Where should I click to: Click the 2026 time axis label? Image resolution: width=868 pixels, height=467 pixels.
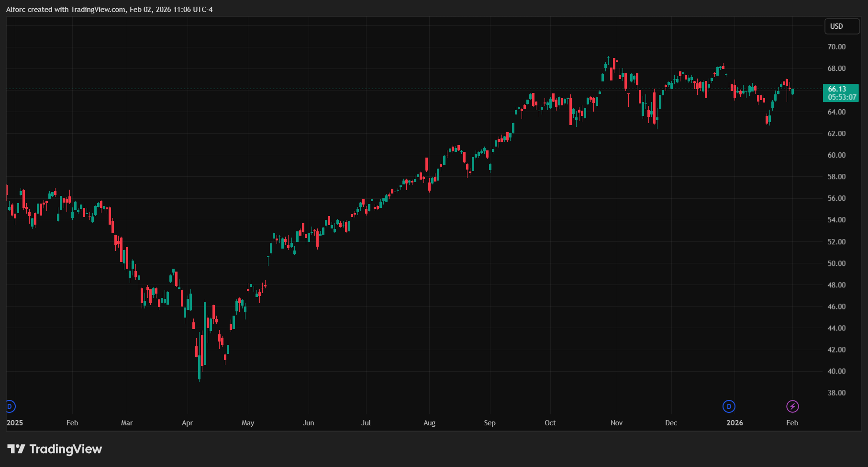(735, 423)
